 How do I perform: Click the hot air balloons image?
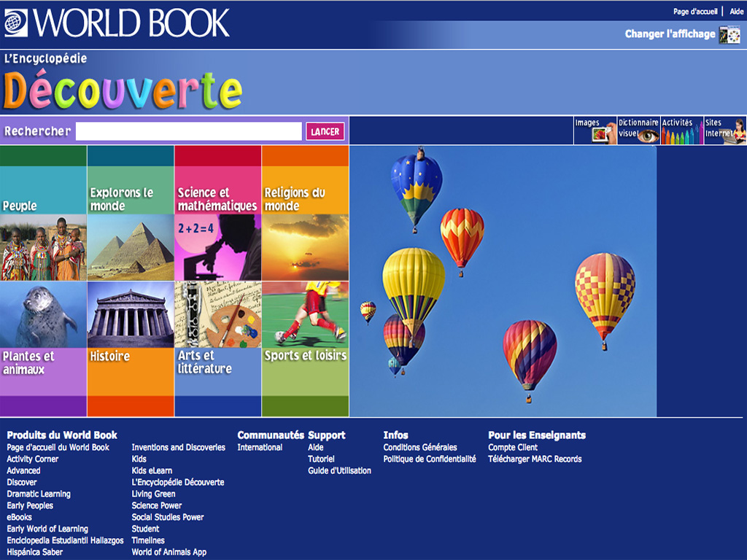503,281
